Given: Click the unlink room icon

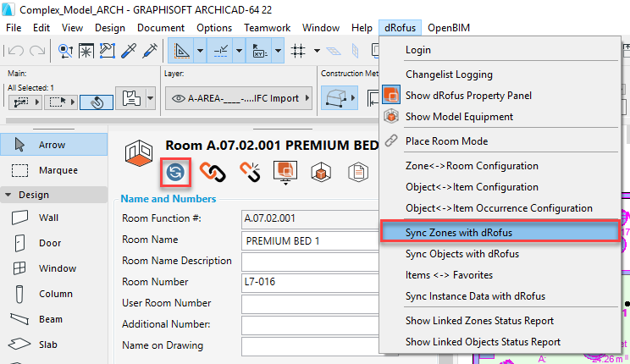Looking at the screenshot, I should pyautogui.click(x=248, y=172).
